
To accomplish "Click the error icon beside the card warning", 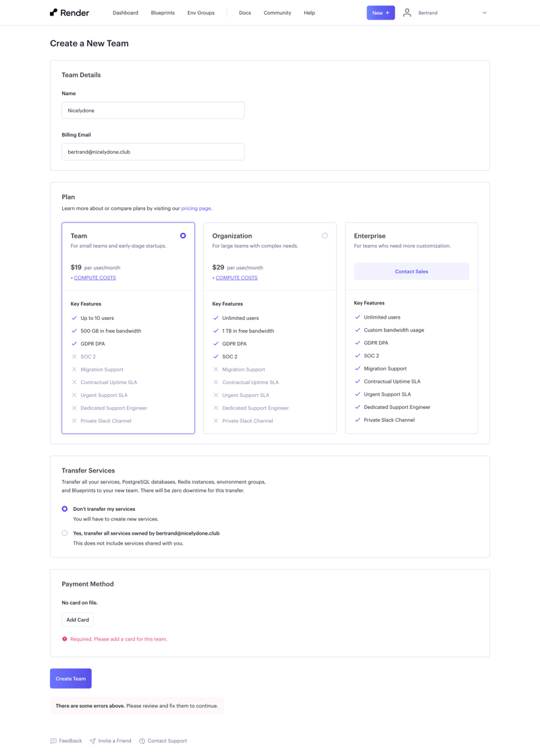I will point(65,639).
